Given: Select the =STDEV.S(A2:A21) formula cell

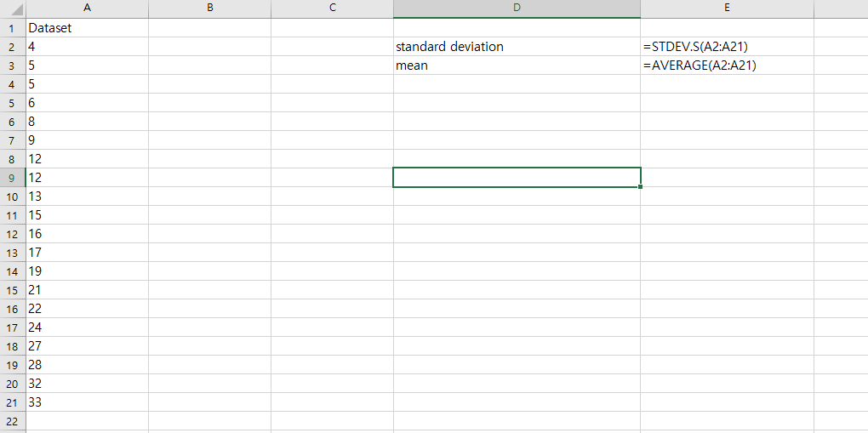Looking at the screenshot, I should 727,47.
